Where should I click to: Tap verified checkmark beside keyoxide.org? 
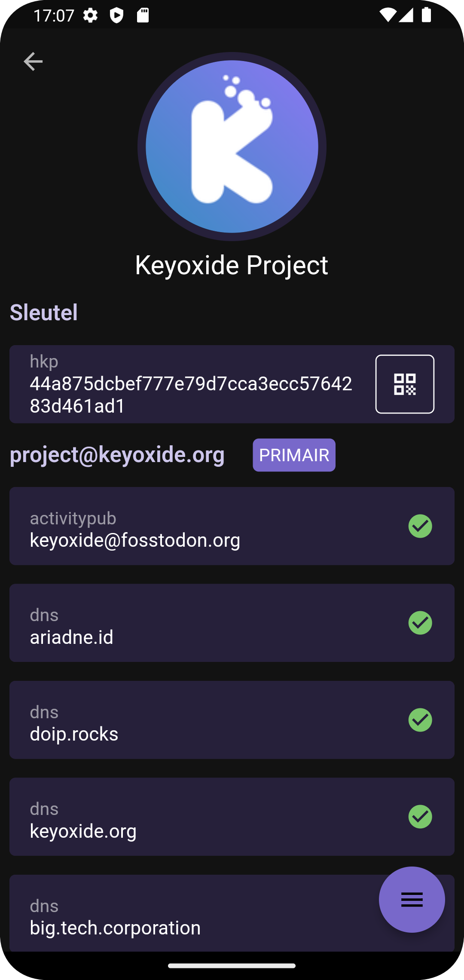click(x=420, y=817)
